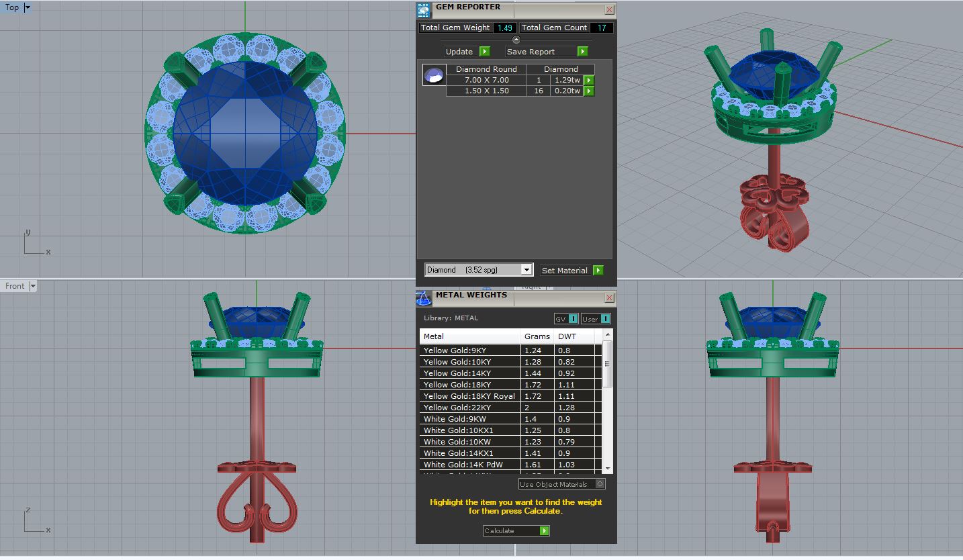This screenshot has height=560, width=963.
Task: Apply gem material with Set Material
Action: point(571,270)
